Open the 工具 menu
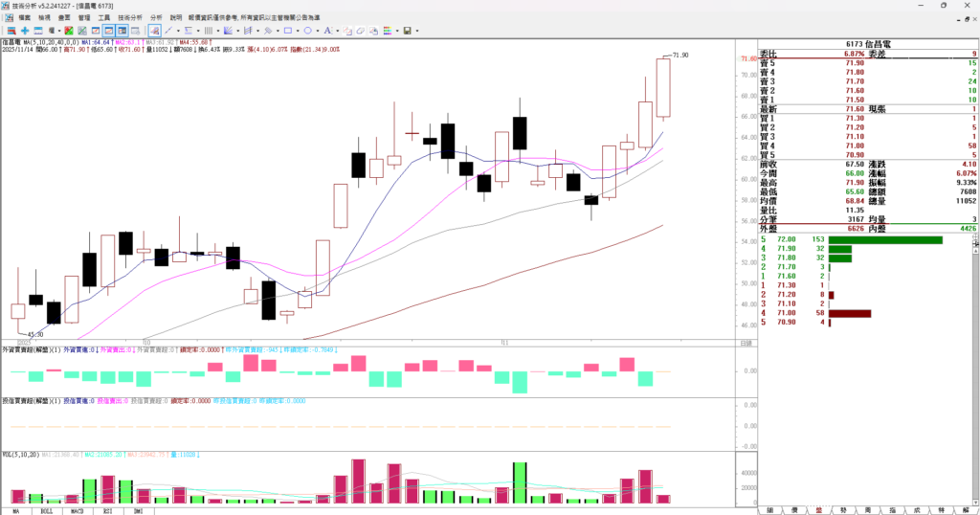 [104, 17]
